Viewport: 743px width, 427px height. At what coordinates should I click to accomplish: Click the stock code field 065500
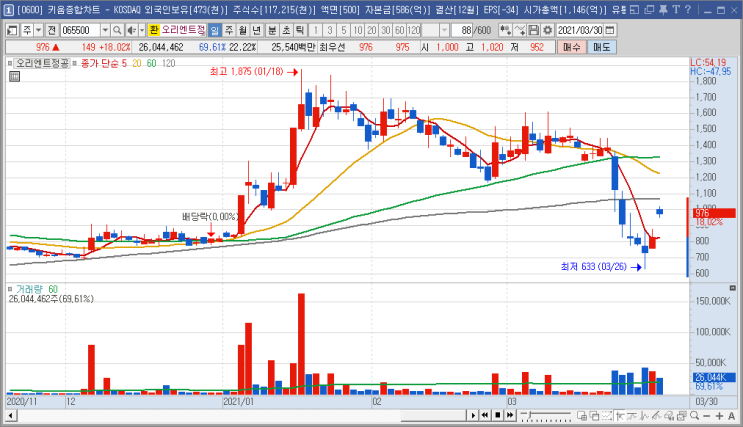[x=80, y=30]
